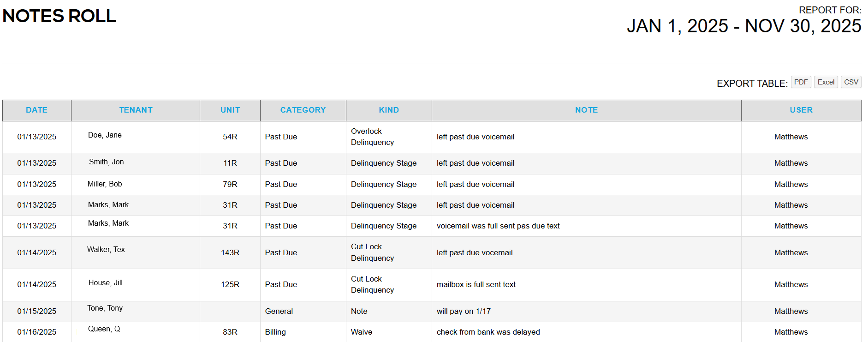Click the 'mailbox is full sent text' note
The width and height of the screenshot is (868, 342).
476,285
